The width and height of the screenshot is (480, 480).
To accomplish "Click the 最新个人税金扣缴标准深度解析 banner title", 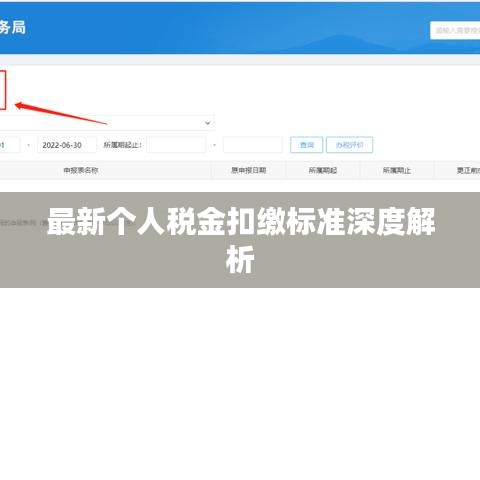I will pos(241,240).
